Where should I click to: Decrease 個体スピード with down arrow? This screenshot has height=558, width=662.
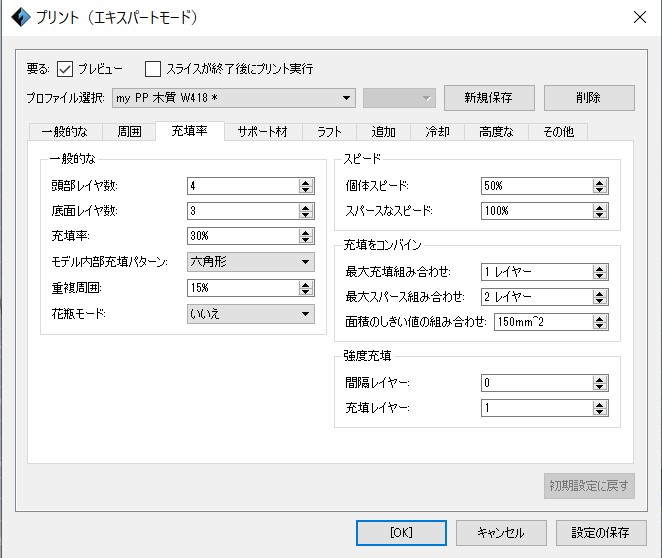(600, 190)
